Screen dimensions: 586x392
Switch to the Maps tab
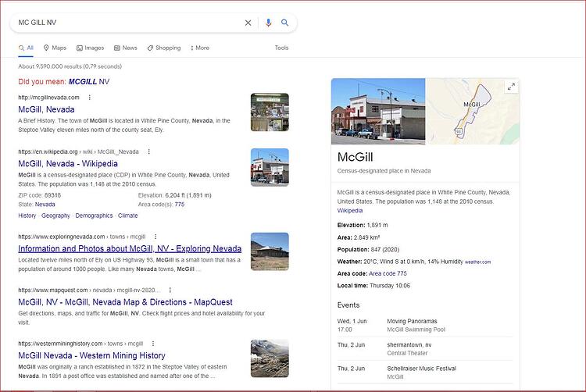(55, 48)
